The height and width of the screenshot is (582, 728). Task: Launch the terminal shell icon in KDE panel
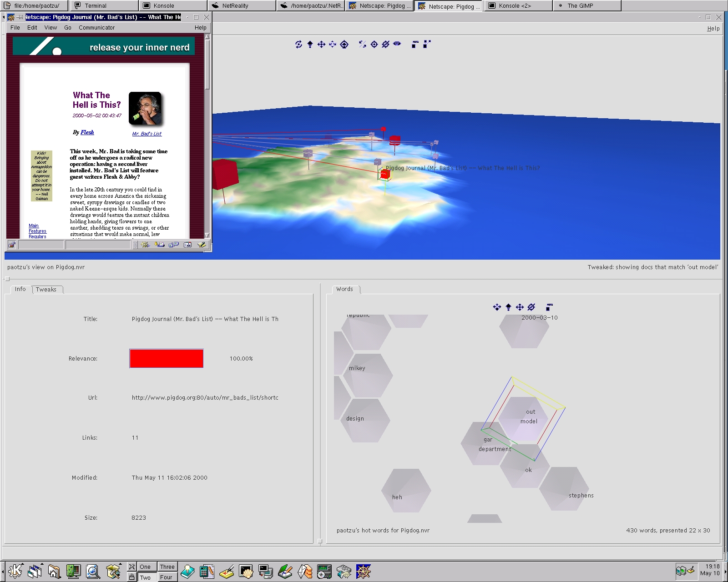pos(246,571)
